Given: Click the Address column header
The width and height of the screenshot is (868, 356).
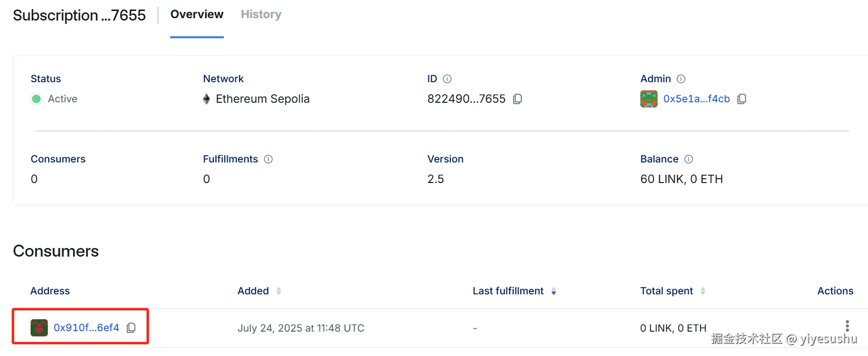Looking at the screenshot, I should tap(50, 291).
